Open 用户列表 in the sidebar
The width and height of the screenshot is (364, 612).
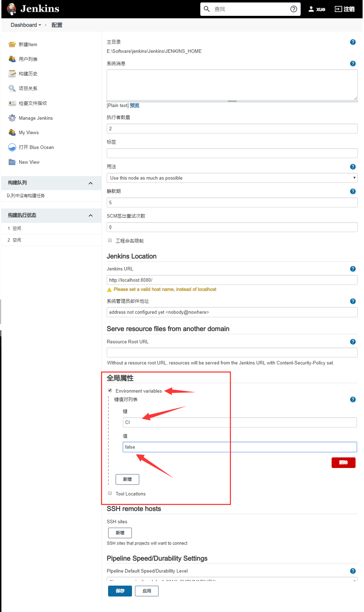pyautogui.click(x=28, y=59)
